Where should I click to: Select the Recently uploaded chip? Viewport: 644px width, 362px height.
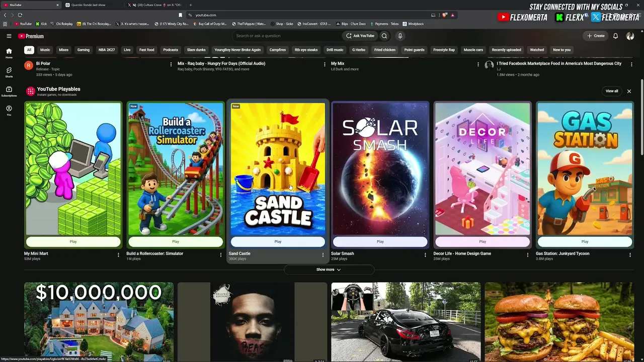[506, 50]
